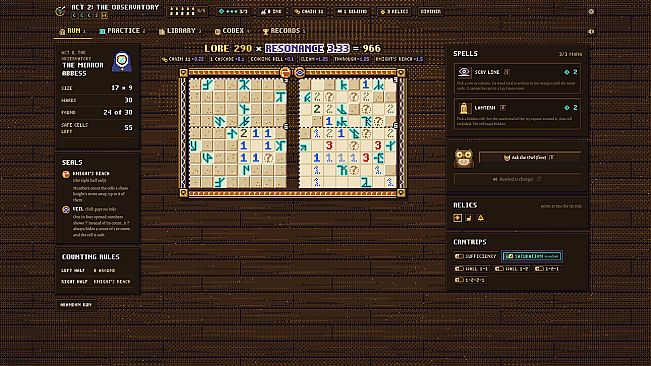This screenshot has height=366, width=651.
Task: Click the highlighted act progress pip
Action: coord(104,16)
